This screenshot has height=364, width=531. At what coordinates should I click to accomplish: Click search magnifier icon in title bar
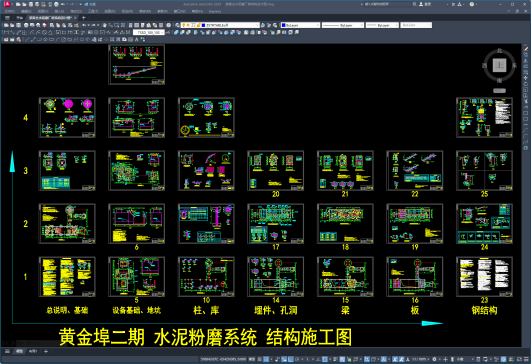point(414,4)
